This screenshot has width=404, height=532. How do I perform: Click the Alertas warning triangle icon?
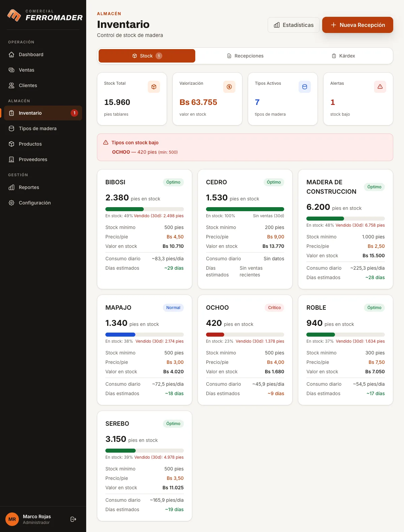click(x=380, y=87)
